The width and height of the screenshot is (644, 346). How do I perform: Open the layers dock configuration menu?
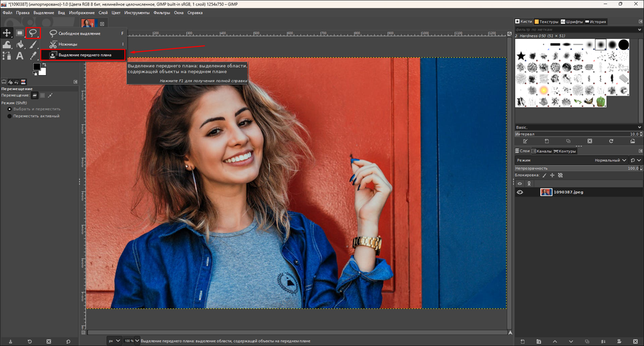pyautogui.click(x=641, y=152)
